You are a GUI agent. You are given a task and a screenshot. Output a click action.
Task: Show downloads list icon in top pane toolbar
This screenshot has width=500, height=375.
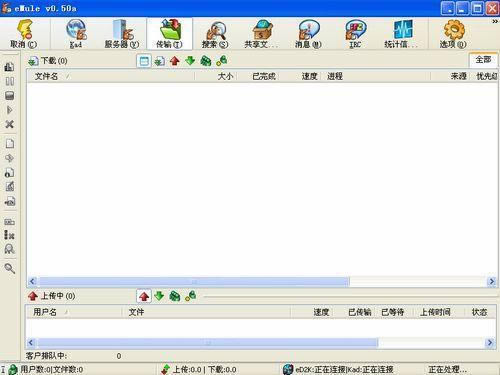[159, 61]
